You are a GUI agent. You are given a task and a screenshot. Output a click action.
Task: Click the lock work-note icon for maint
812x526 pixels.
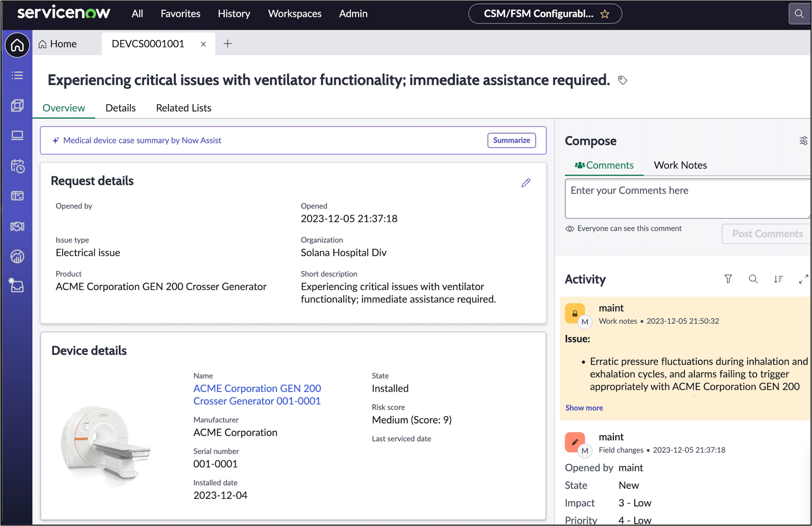point(575,313)
